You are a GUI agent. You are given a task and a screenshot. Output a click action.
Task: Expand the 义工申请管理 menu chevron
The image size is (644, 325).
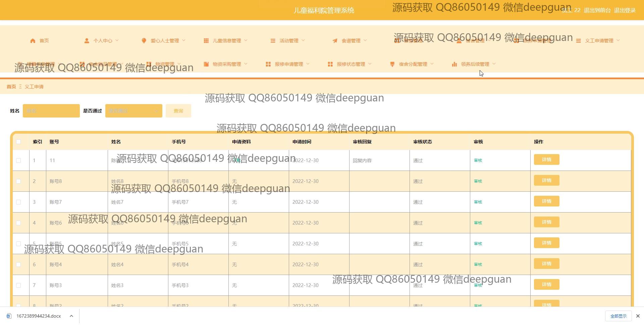tap(618, 41)
